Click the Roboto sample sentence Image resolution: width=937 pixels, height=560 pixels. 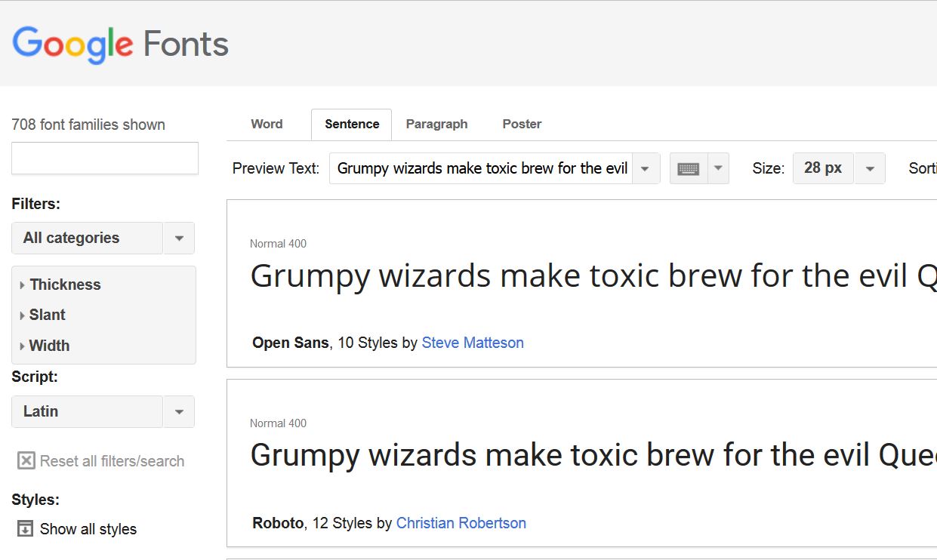593,457
